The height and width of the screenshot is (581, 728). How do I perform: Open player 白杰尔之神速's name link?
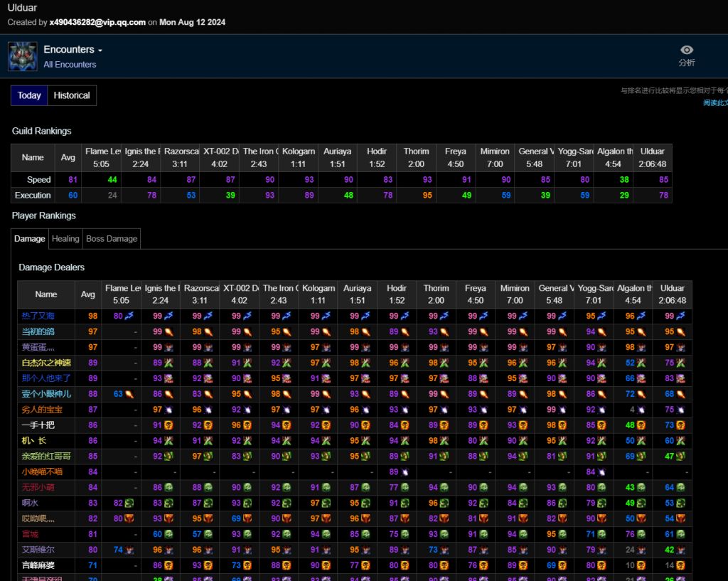[x=46, y=363]
